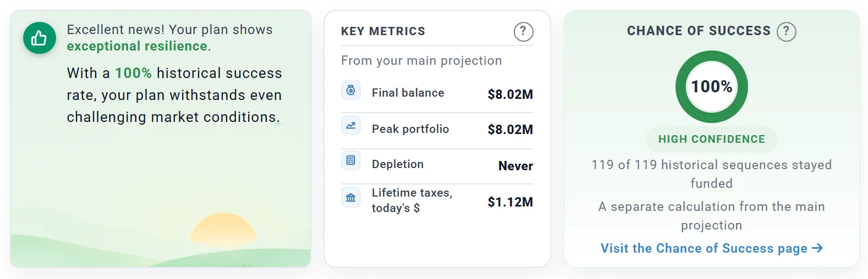Click the green thumbs-up icon
The height and width of the screenshot is (279, 868).
click(39, 38)
